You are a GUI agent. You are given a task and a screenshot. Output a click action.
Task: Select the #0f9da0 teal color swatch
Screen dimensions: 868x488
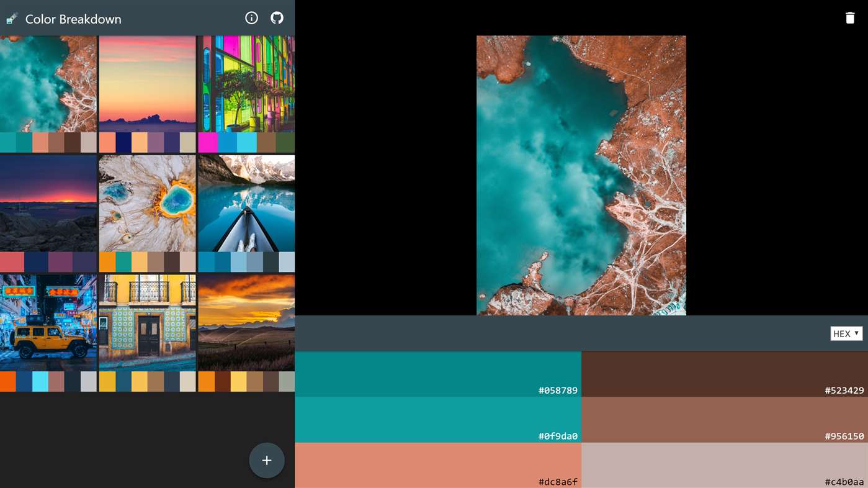(437, 419)
